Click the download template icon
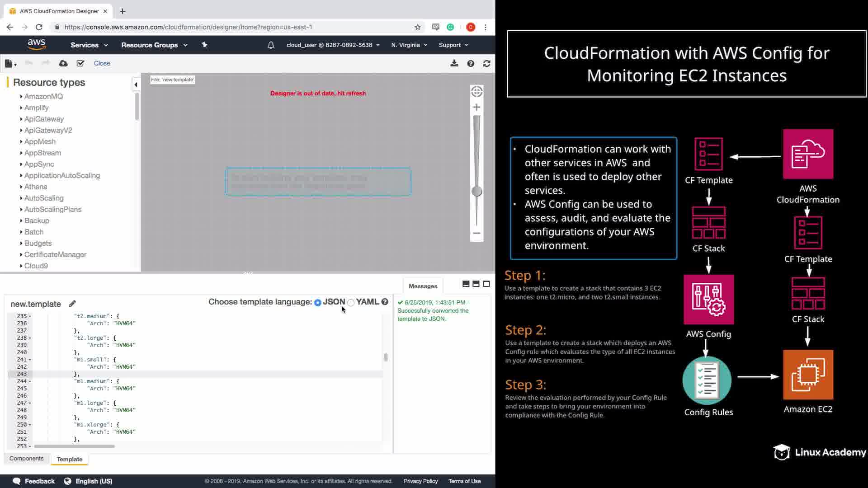Viewport: 868px width, 488px height. (454, 63)
